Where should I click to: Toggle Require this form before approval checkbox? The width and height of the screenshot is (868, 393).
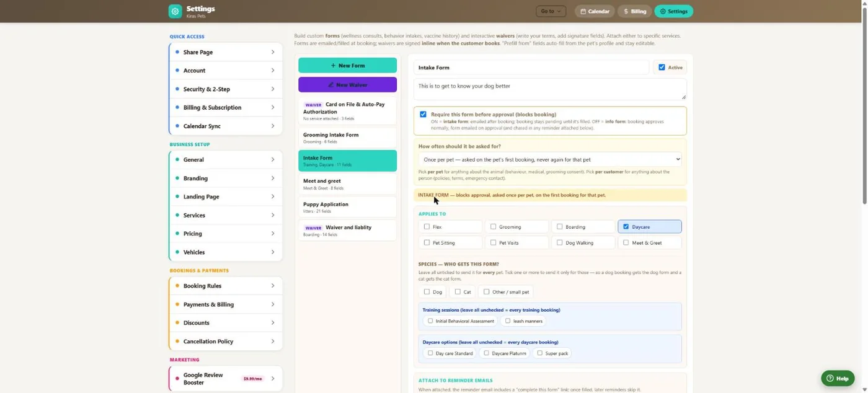tap(423, 115)
